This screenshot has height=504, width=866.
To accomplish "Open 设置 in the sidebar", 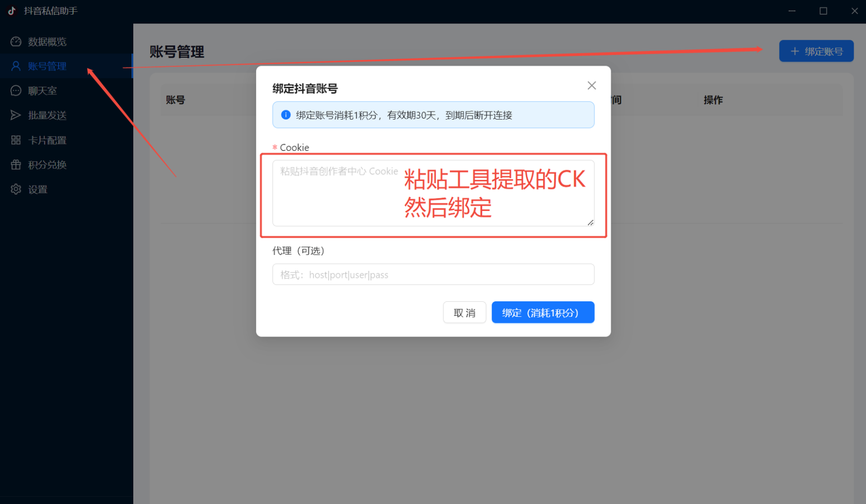I will [38, 190].
